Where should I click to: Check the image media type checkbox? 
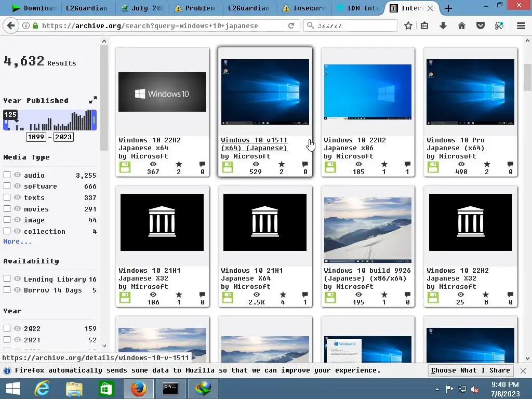point(7,220)
